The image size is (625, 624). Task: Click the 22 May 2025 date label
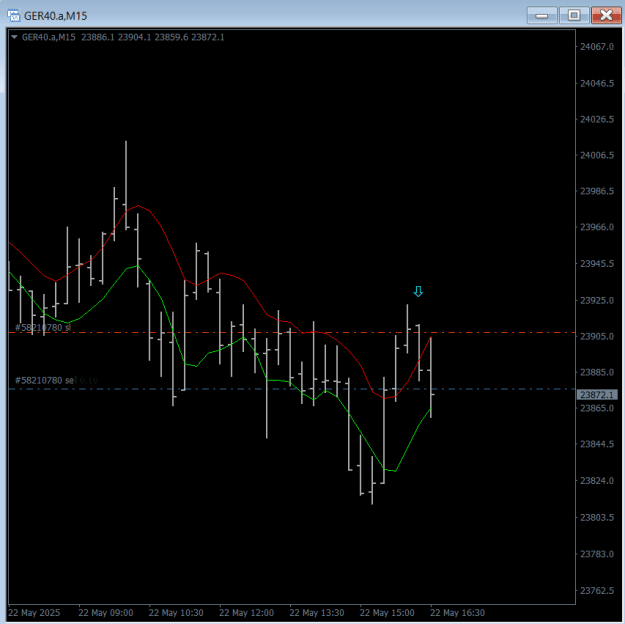point(34,613)
